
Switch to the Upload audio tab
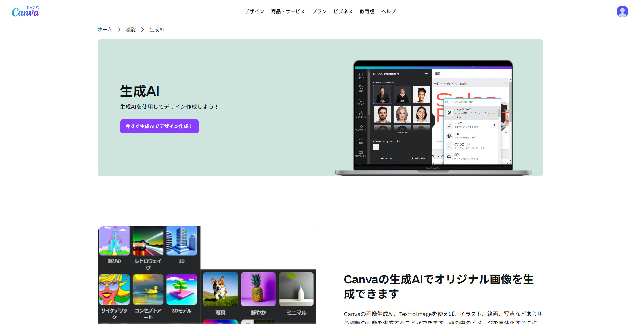pos(417,159)
